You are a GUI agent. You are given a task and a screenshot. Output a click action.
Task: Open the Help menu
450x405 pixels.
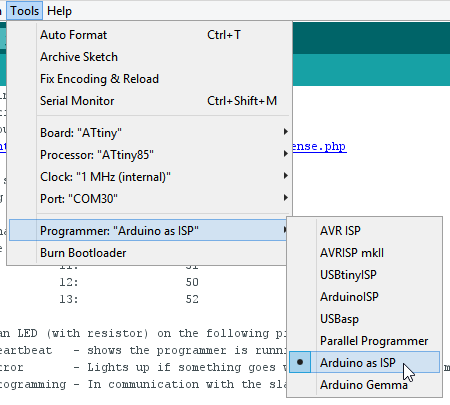point(59,11)
